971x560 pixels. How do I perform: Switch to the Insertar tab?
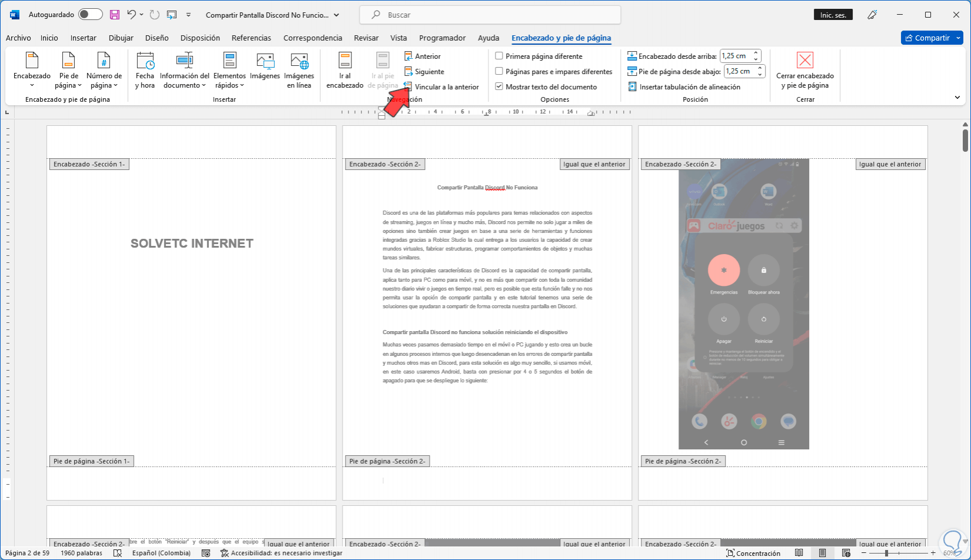click(x=84, y=38)
